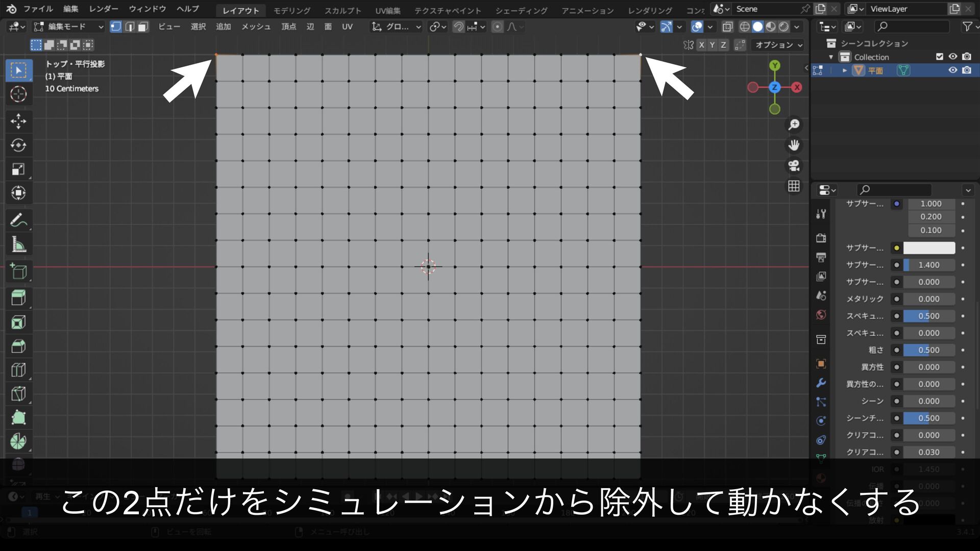Toggle X-ray display
980x551 pixels.
pyautogui.click(x=728, y=27)
